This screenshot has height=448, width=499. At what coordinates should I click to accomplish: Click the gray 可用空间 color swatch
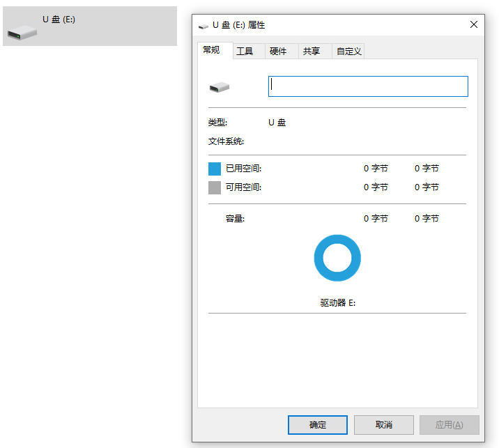215,187
